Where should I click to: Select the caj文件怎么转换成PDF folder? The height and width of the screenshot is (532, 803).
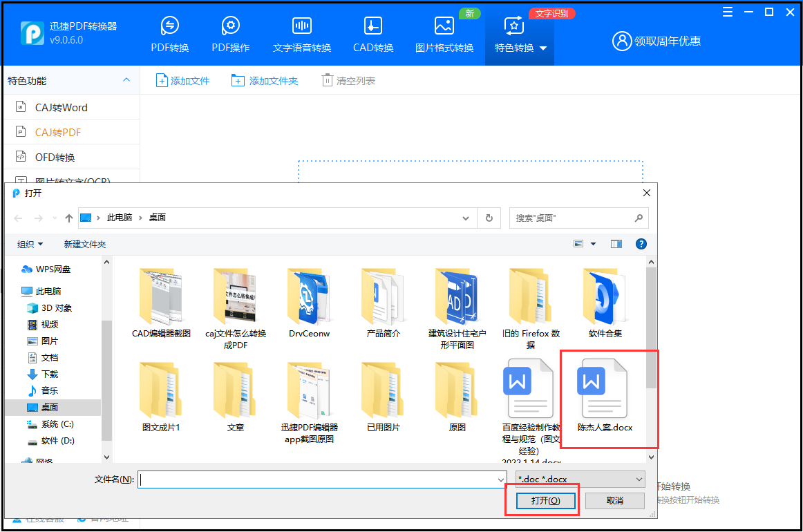coord(236,309)
